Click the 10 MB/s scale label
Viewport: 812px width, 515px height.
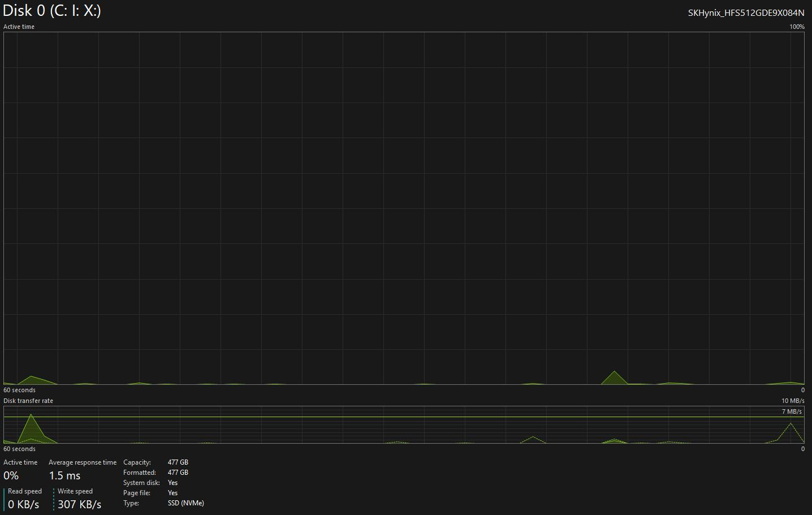pyautogui.click(x=793, y=401)
